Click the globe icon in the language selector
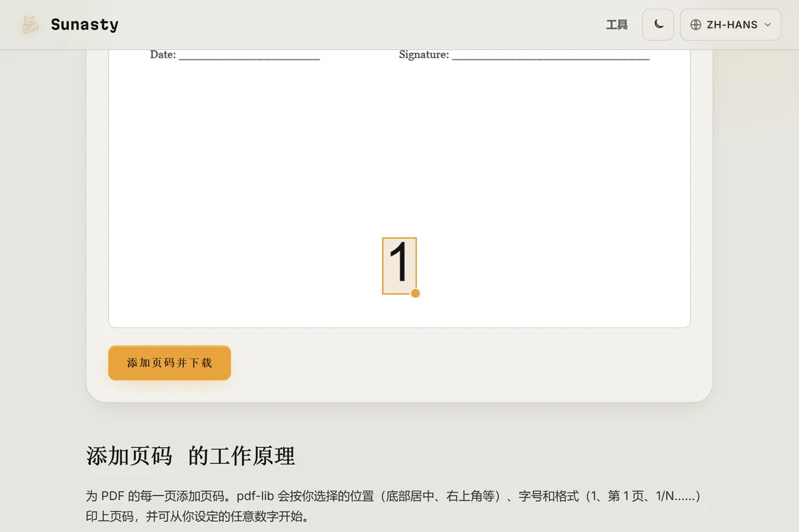The width and height of the screenshot is (799, 532). click(x=696, y=25)
